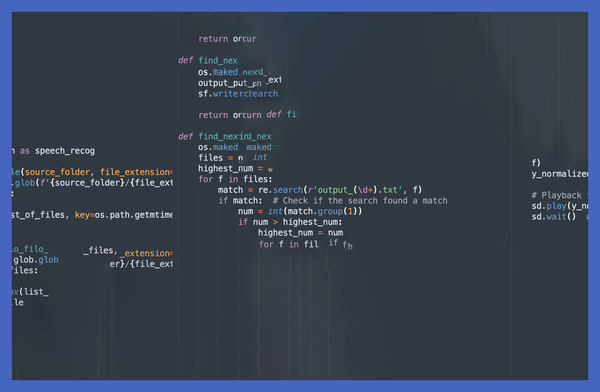Click the 'y_normalized' text on the right
Image resolution: width=600 pixels, height=392 pixels.
click(560, 174)
